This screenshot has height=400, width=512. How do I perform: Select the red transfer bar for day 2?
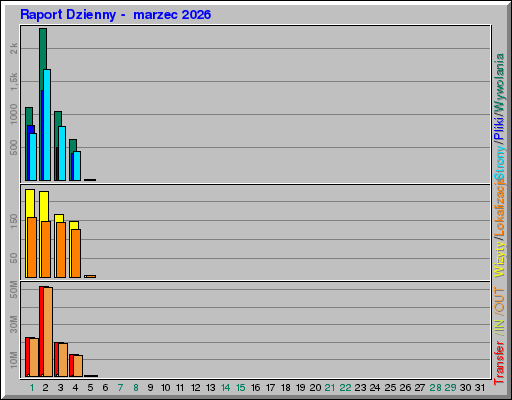tap(41, 331)
